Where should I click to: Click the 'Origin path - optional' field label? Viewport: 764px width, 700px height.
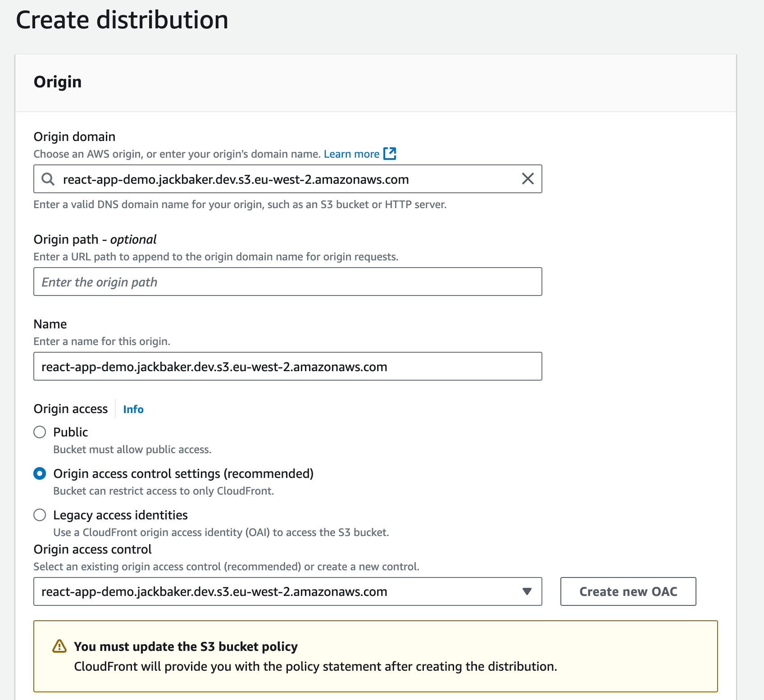tap(95, 240)
